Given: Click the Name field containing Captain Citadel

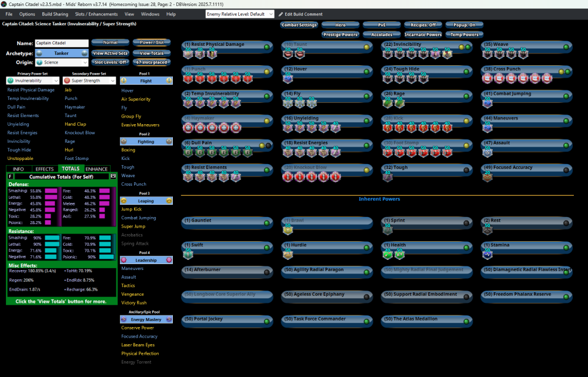Looking at the screenshot, I should coord(61,43).
